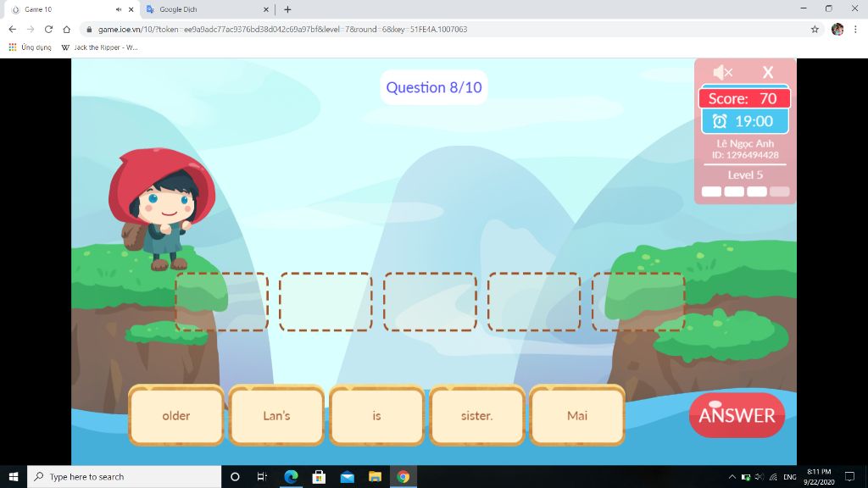Open the Ứng dụng apps shortcut

30,47
